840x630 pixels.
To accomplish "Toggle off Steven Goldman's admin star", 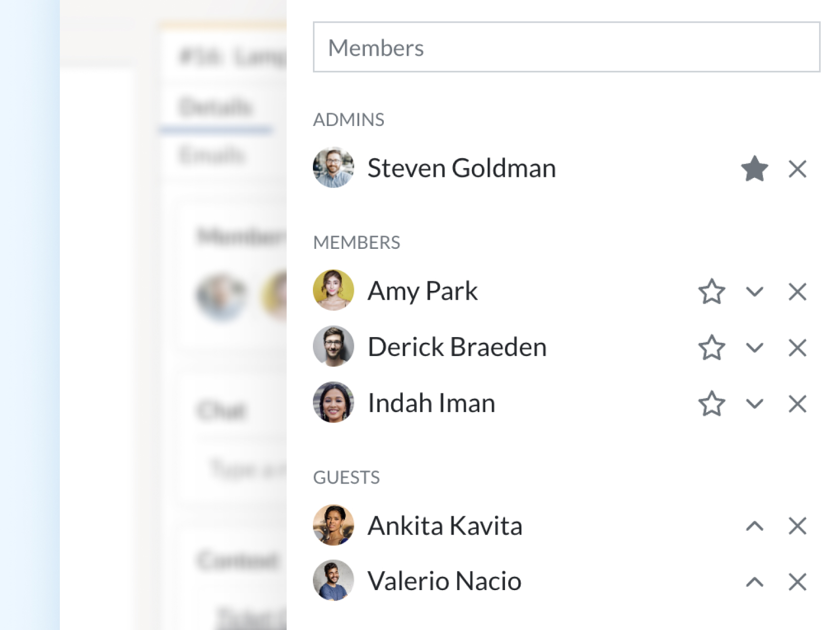I will [x=754, y=169].
